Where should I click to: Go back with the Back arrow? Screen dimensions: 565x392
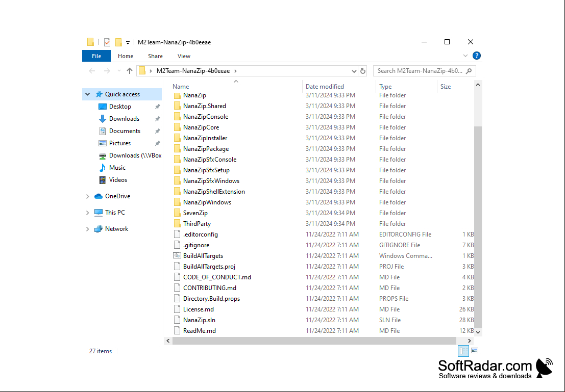tap(92, 71)
